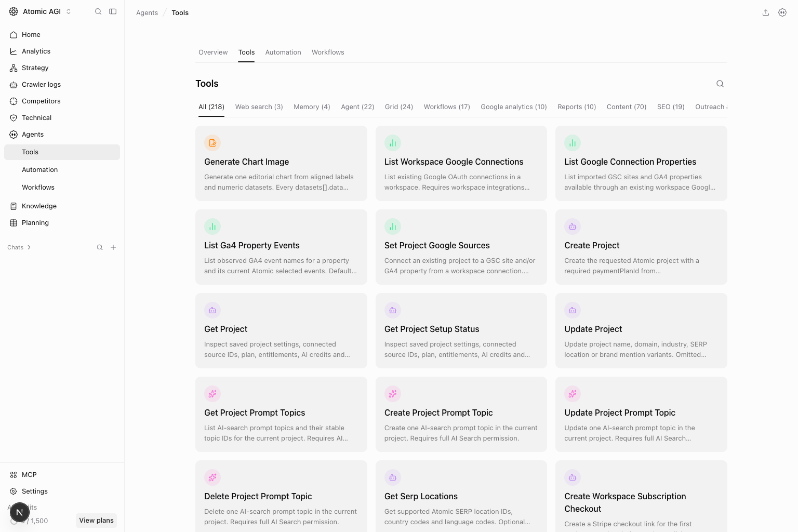Open the Get Project Setup Status card
798x532 pixels.
(461, 330)
